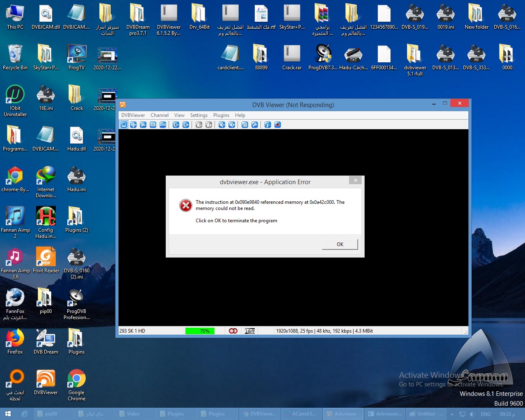Click the ENG language indicator in tray
The height and width of the screenshot is (420, 525).
click(x=486, y=414)
